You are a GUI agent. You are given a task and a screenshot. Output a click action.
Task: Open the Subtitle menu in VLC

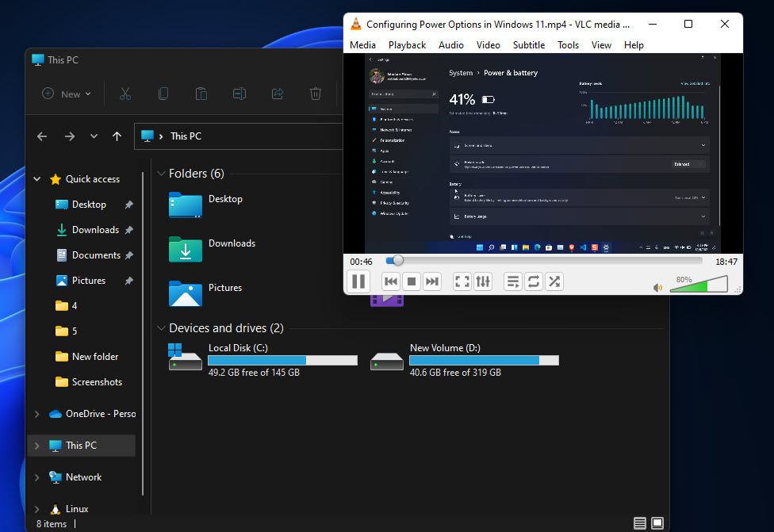coord(529,45)
